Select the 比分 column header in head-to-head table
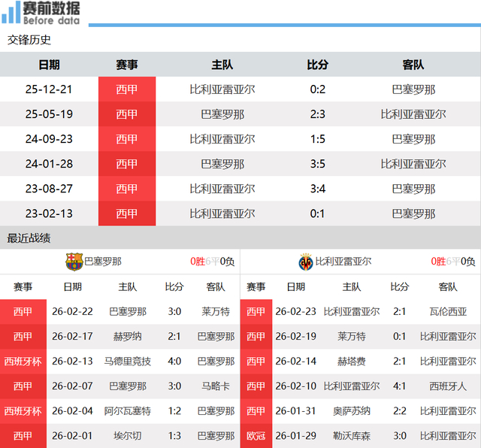481x448 pixels. tap(317, 65)
